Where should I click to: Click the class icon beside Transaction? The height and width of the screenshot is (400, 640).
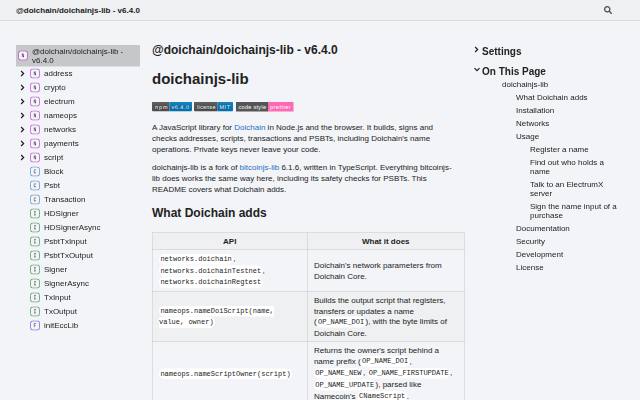point(35,199)
